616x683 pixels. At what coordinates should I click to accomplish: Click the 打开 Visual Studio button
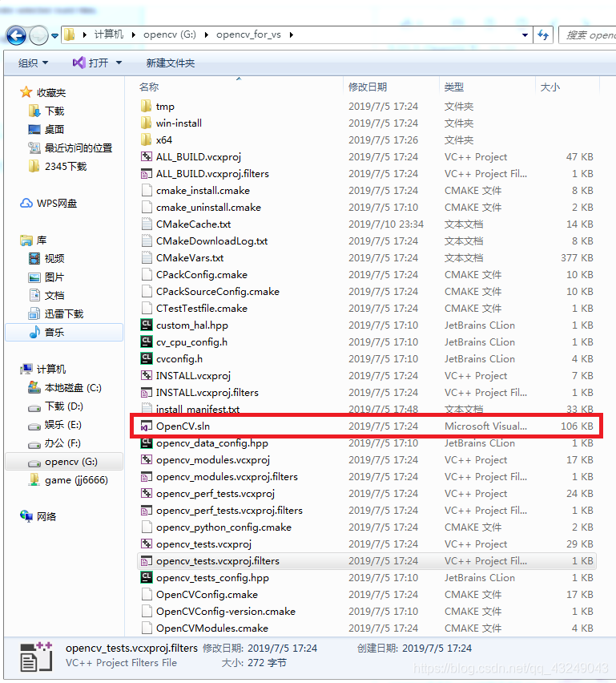tap(91, 63)
